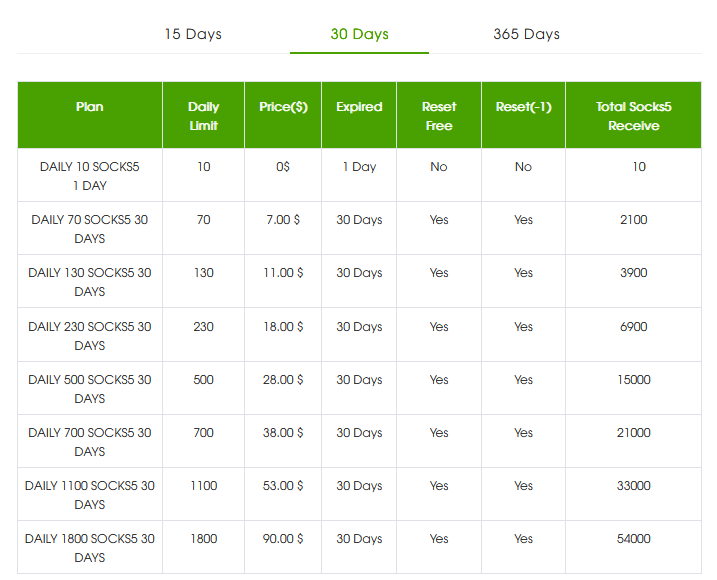Select the DAILY 10 SOCKS5 1 DAY plan
The height and width of the screenshot is (580, 717).
(90, 176)
